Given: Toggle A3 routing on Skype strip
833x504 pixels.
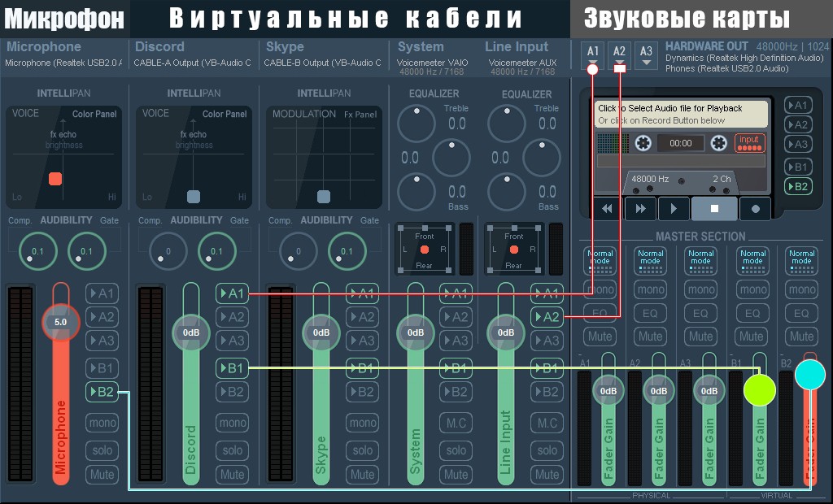Looking at the screenshot, I should 362,341.
